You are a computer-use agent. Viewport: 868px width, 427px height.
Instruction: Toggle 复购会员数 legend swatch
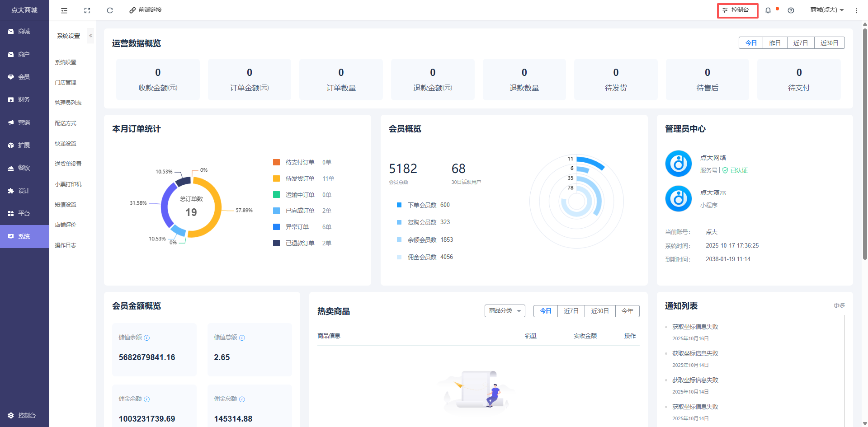(x=399, y=222)
